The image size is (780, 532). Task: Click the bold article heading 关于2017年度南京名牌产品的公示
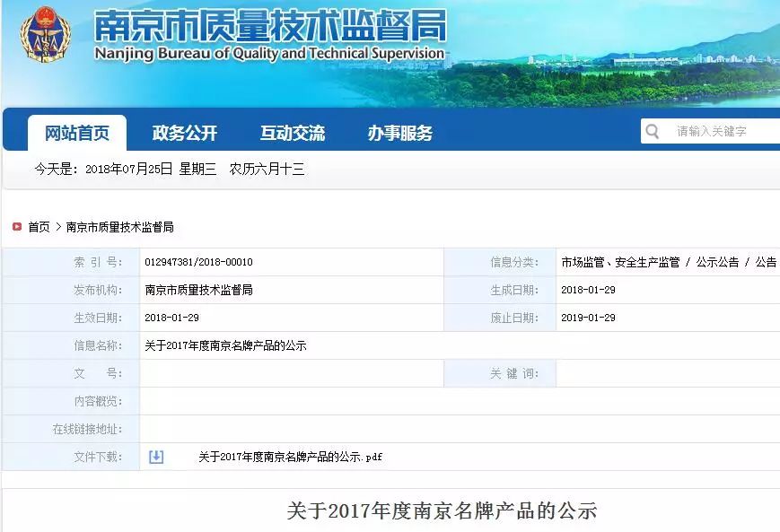coord(442,511)
